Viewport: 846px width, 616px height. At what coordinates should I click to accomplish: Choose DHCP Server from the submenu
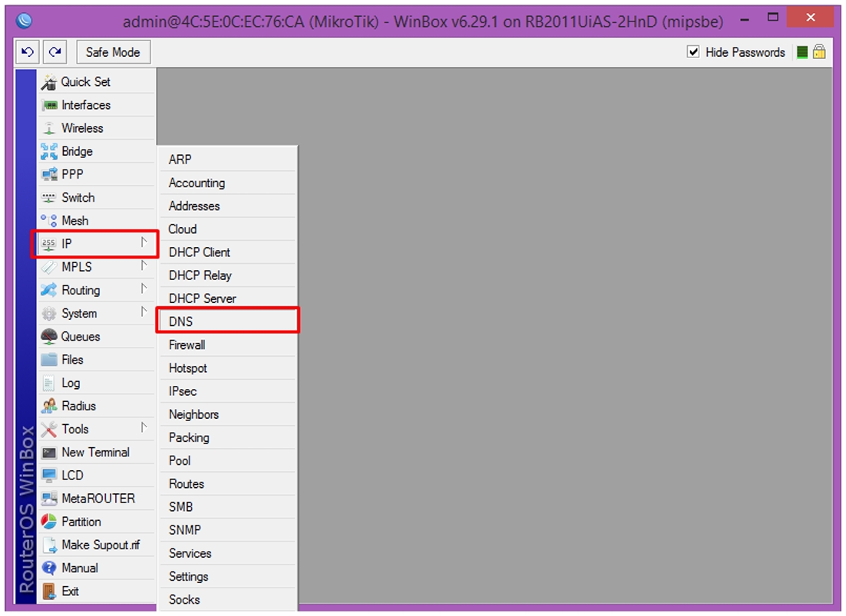pyautogui.click(x=228, y=298)
